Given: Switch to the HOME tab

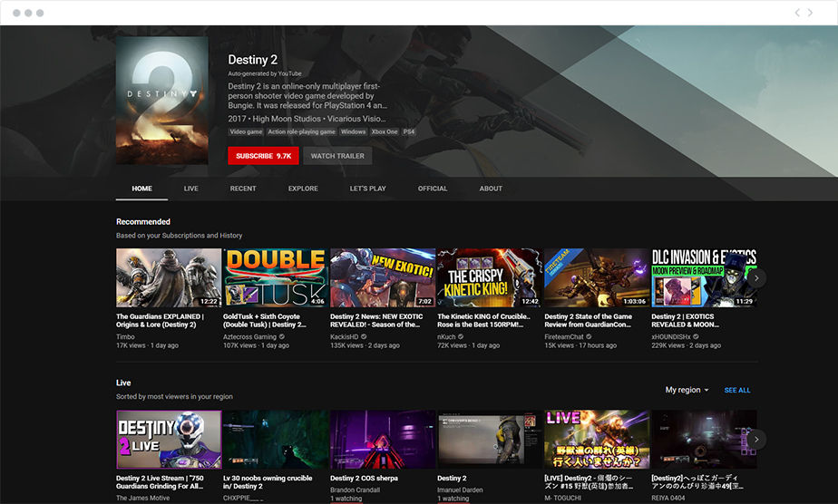Looking at the screenshot, I should (x=141, y=189).
